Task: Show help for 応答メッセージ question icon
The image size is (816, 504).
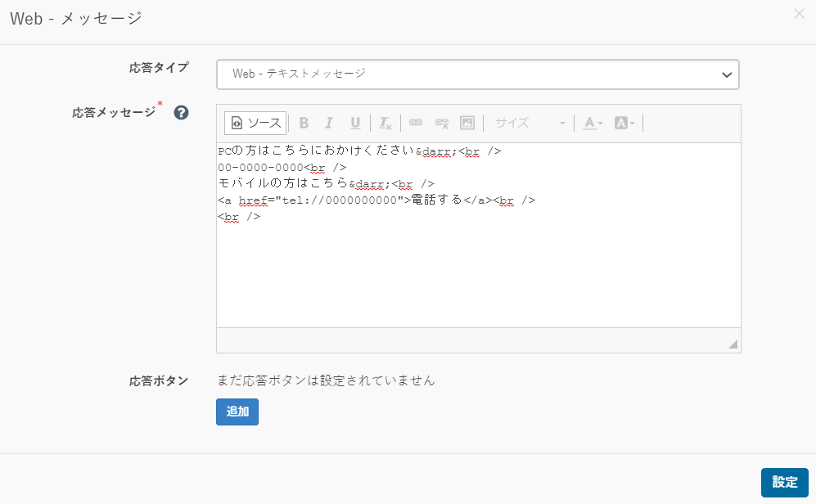Action: click(x=181, y=112)
